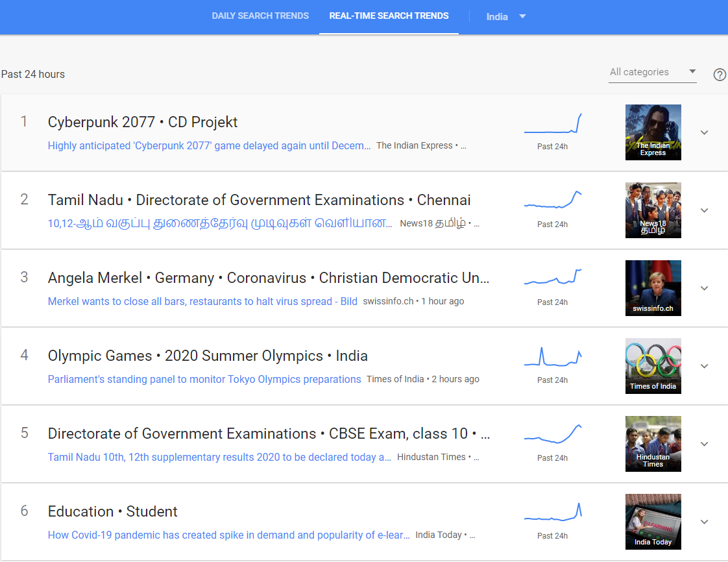Click the Tamil Nadu trend sparkline chart

point(553,200)
